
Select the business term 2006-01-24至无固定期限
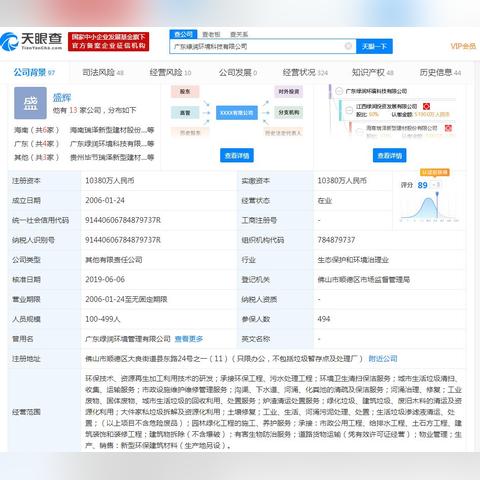[126, 299]
